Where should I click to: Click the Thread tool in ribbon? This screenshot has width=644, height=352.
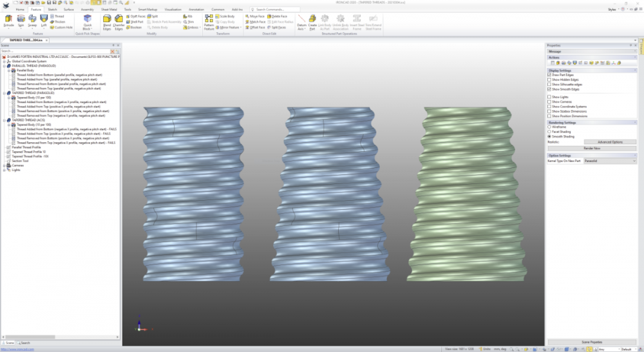[57, 17]
